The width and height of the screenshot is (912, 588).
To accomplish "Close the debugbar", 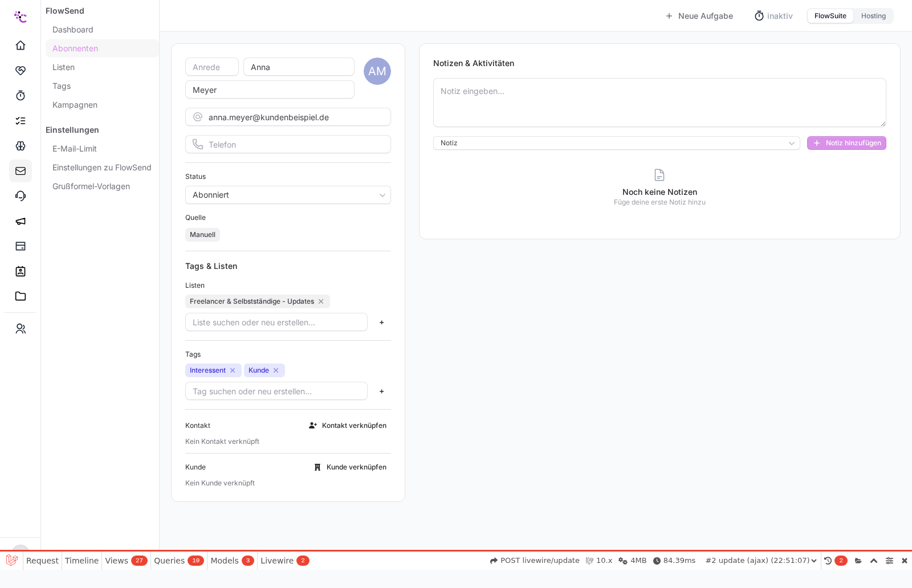I will pyautogui.click(x=905, y=561).
